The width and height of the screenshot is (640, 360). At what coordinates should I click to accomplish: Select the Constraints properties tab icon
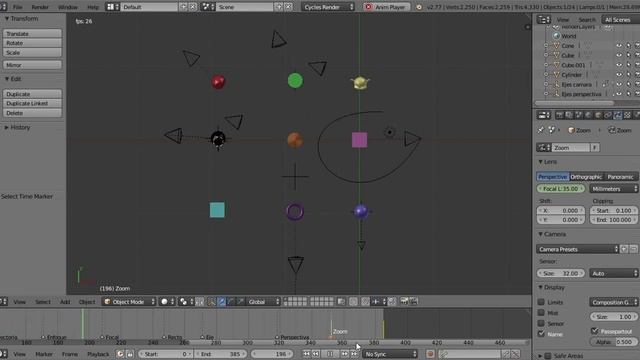click(x=608, y=116)
